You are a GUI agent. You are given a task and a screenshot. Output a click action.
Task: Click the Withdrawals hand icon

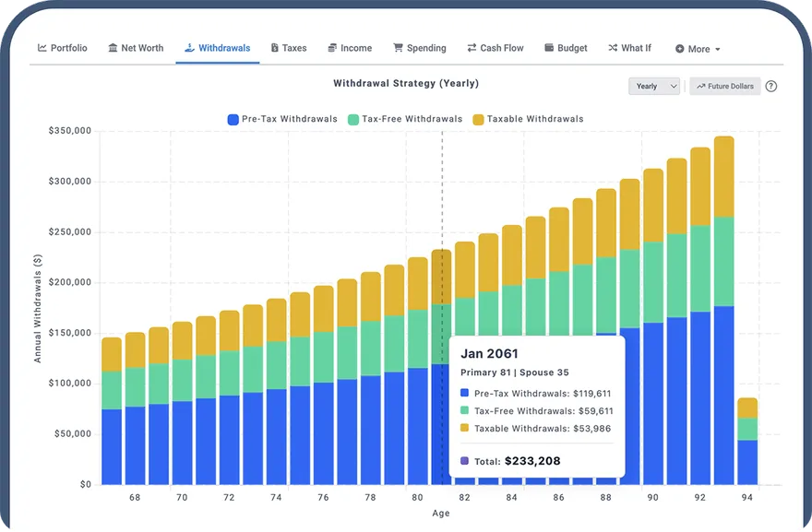[x=189, y=48]
